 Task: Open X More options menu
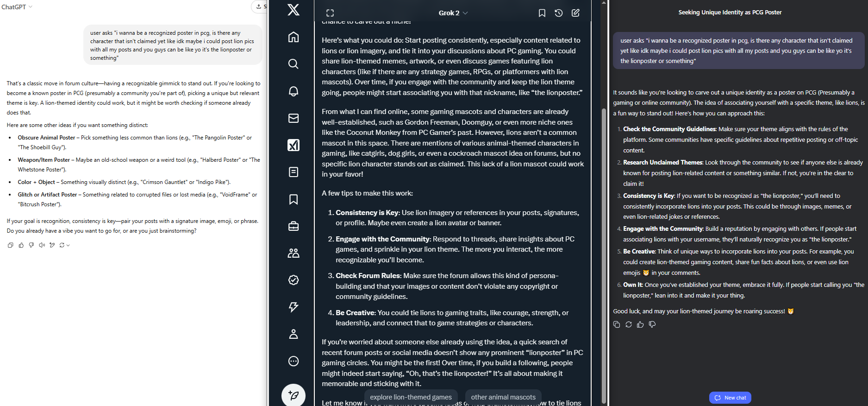click(293, 361)
